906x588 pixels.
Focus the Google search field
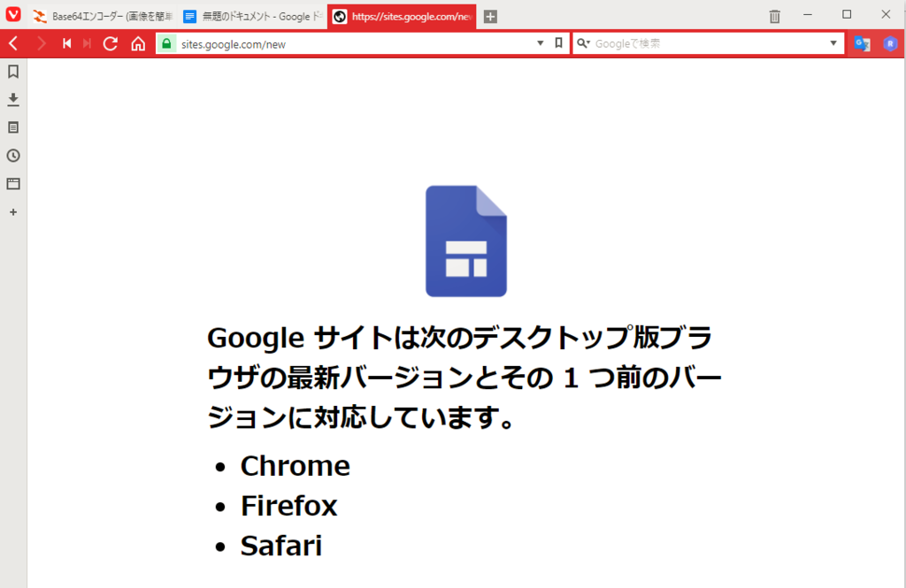[708, 43]
